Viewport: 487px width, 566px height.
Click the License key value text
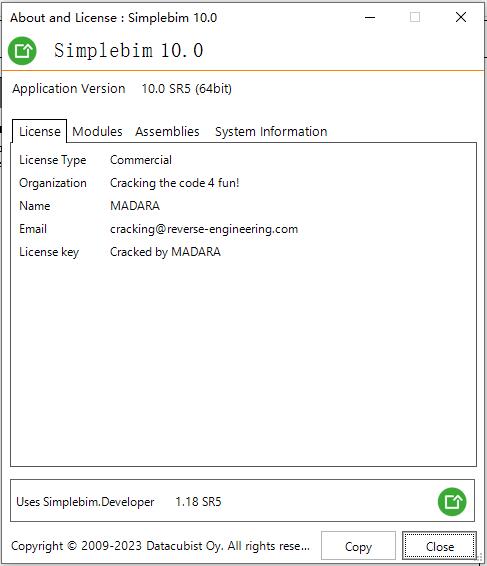click(165, 252)
